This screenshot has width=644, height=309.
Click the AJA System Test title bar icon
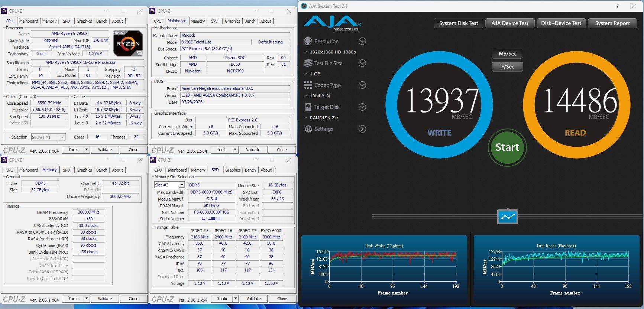click(x=304, y=6)
